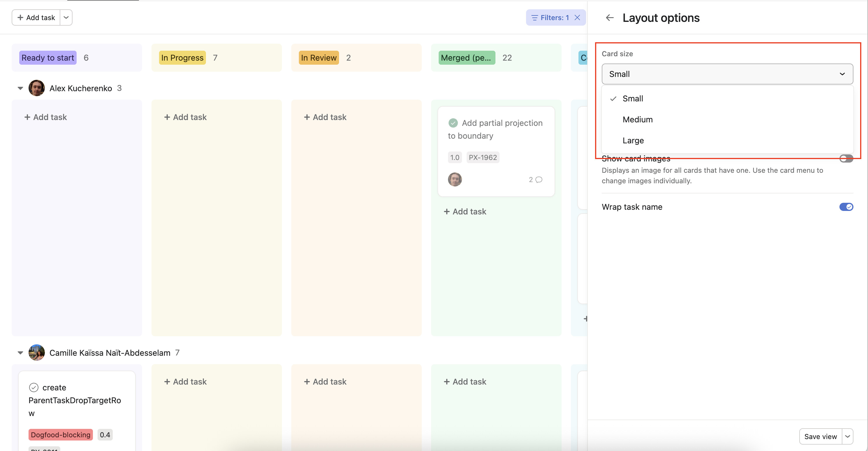Clear the active filter with X
The height and width of the screenshot is (451, 868).
pos(577,17)
